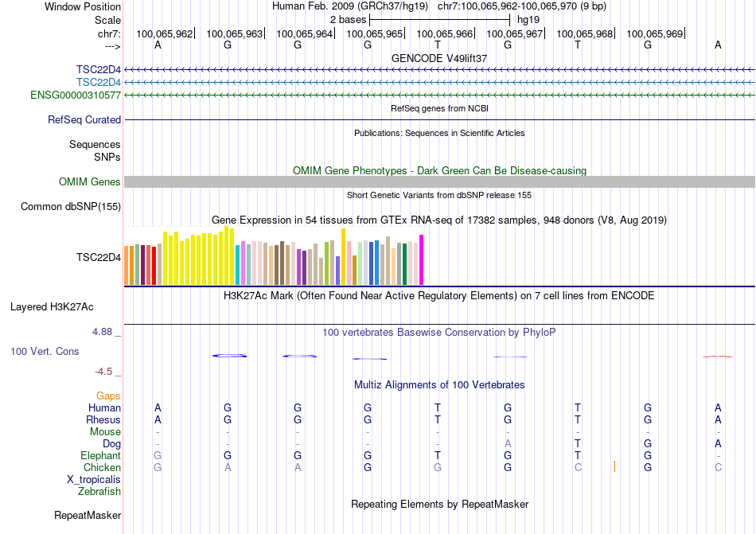Viewport: 756px width, 534px height.
Task: Select the Human alignment row label
Action: (x=104, y=407)
